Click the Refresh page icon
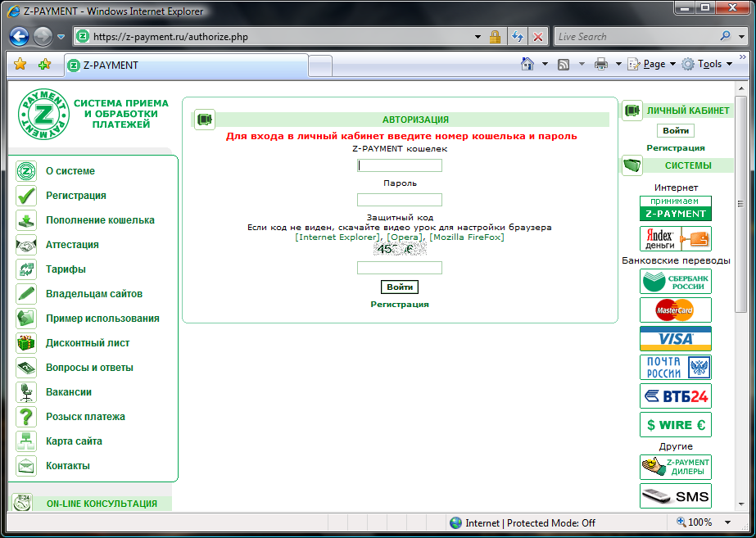This screenshot has width=756, height=538. 518,37
